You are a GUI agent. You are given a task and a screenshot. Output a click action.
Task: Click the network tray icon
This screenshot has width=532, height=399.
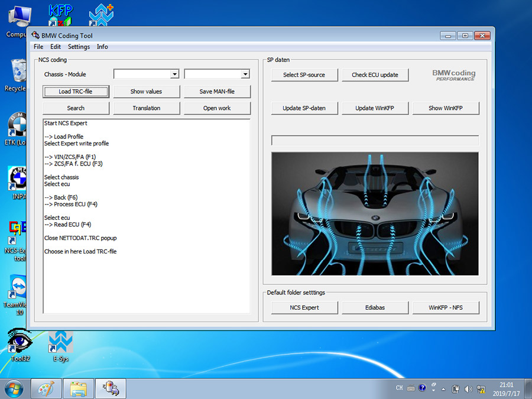point(481,389)
